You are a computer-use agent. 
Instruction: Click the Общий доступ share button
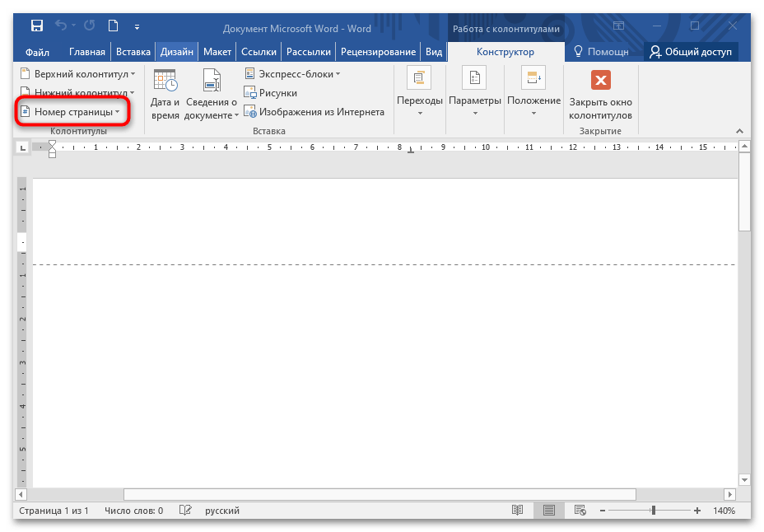click(x=691, y=52)
